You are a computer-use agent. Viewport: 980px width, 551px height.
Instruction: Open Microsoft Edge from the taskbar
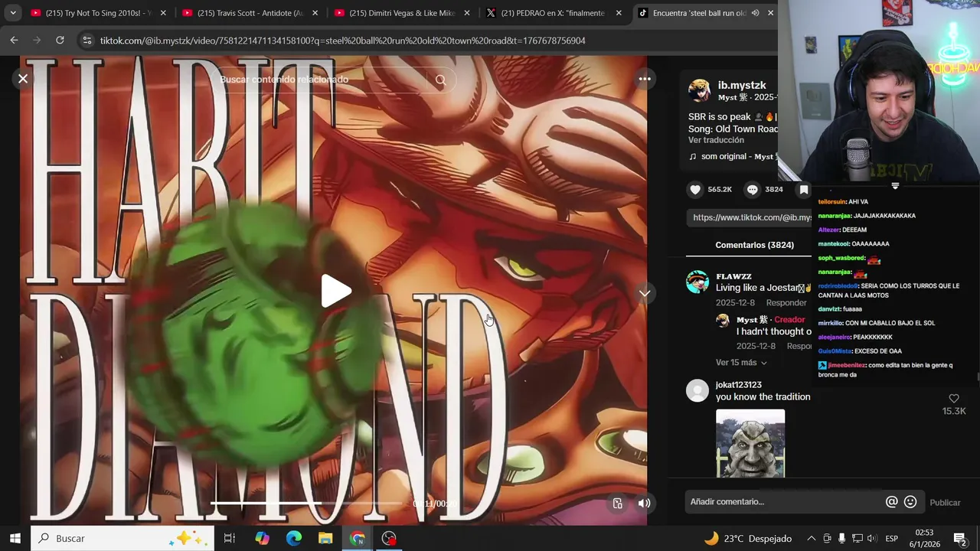coord(294,538)
